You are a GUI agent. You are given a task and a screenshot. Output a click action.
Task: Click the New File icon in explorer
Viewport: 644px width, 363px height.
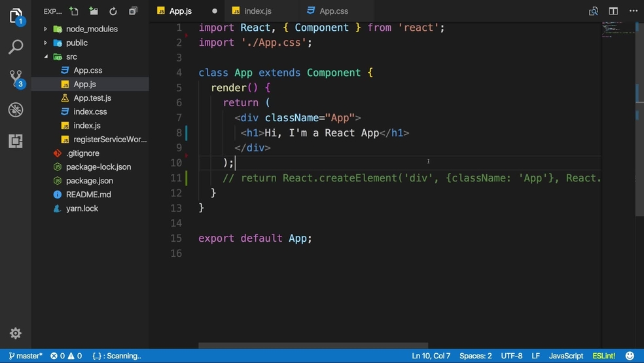click(x=74, y=11)
